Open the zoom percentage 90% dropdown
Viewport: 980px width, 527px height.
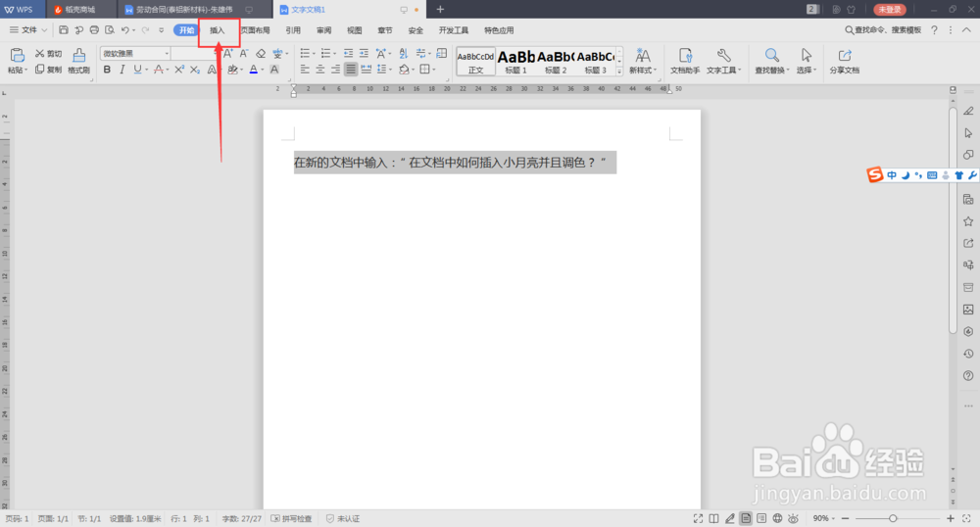click(x=824, y=518)
